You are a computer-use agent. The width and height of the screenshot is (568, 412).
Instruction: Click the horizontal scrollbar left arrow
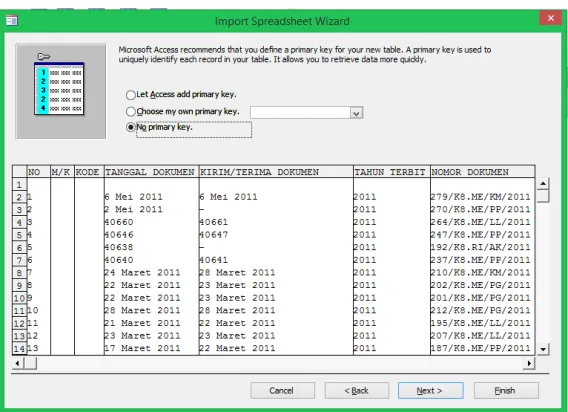[18, 363]
